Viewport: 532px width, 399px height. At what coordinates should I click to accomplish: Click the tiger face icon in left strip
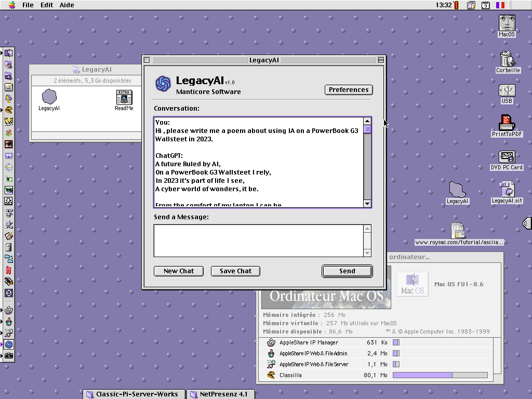8,122
